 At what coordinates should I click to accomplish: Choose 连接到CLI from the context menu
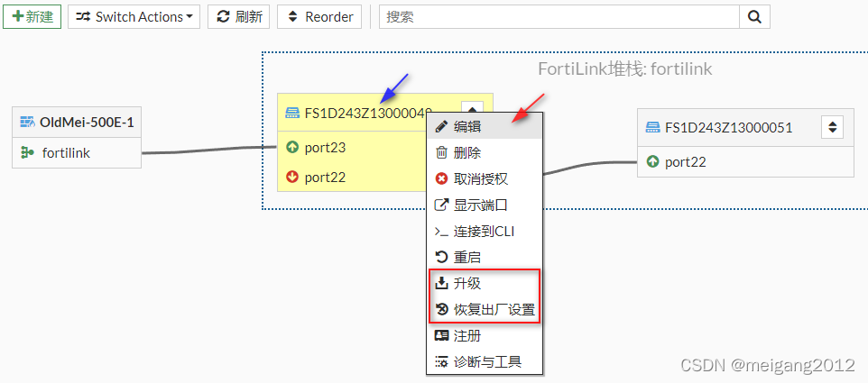click(x=485, y=232)
